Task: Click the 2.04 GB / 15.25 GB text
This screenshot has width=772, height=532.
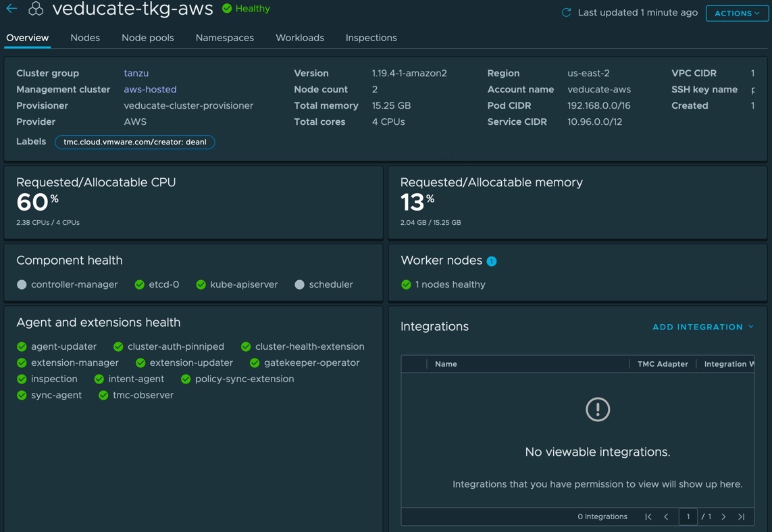Action: pos(431,222)
